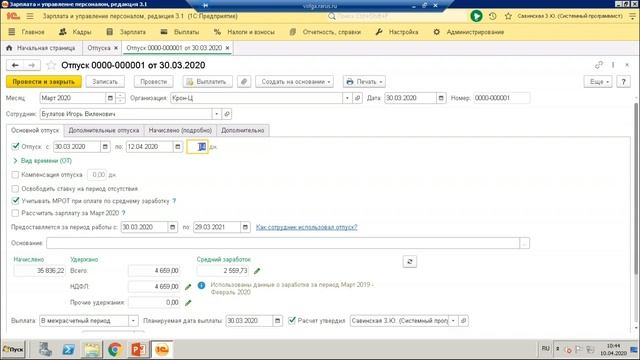Image resolution: width=640 pixels, height=360 pixels.
Task: Navigate forward with right arrow button
Action: [x=31, y=65]
